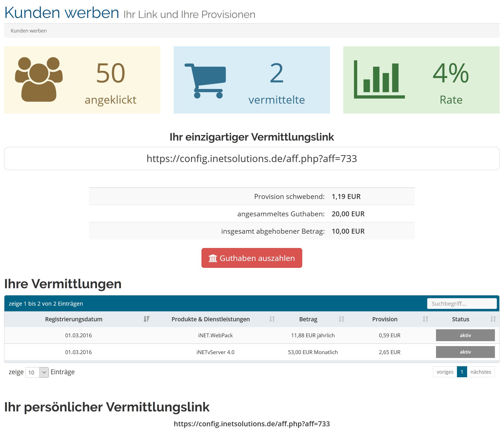Viewport: 504px width, 434px height.
Task: Sort by Produkte & Dienstleistungen sort icon
Action: pos(272,319)
